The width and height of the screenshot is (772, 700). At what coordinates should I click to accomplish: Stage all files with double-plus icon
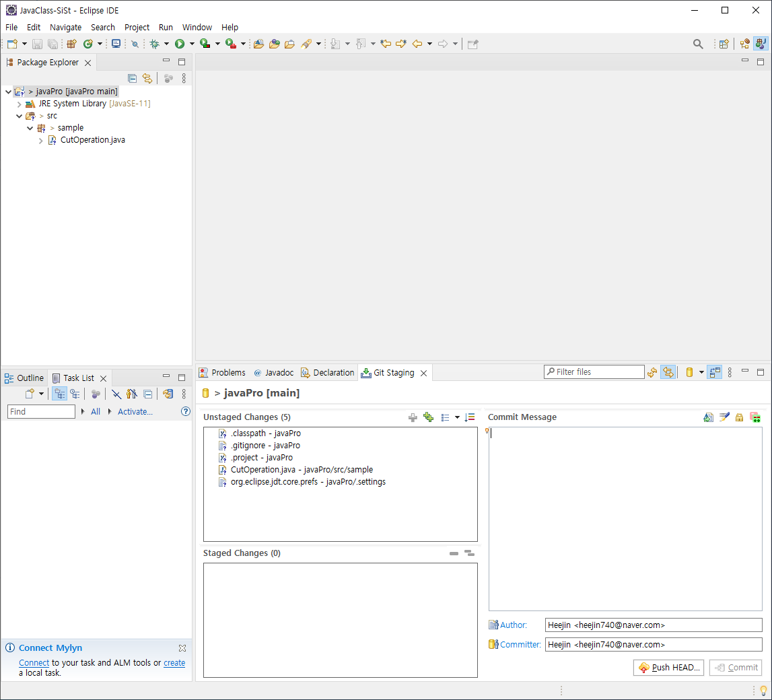pyautogui.click(x=428, y=417)
